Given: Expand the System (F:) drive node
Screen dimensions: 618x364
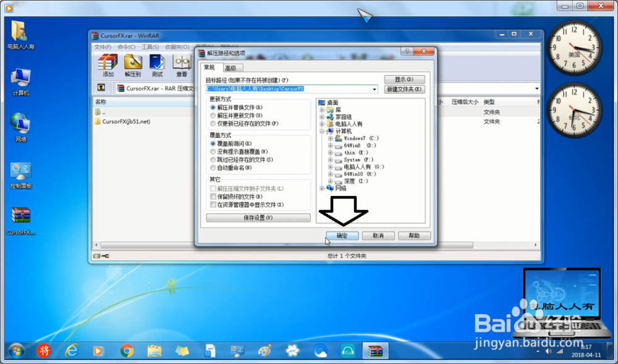Looking at the screenshot, I should coord(330,159).
